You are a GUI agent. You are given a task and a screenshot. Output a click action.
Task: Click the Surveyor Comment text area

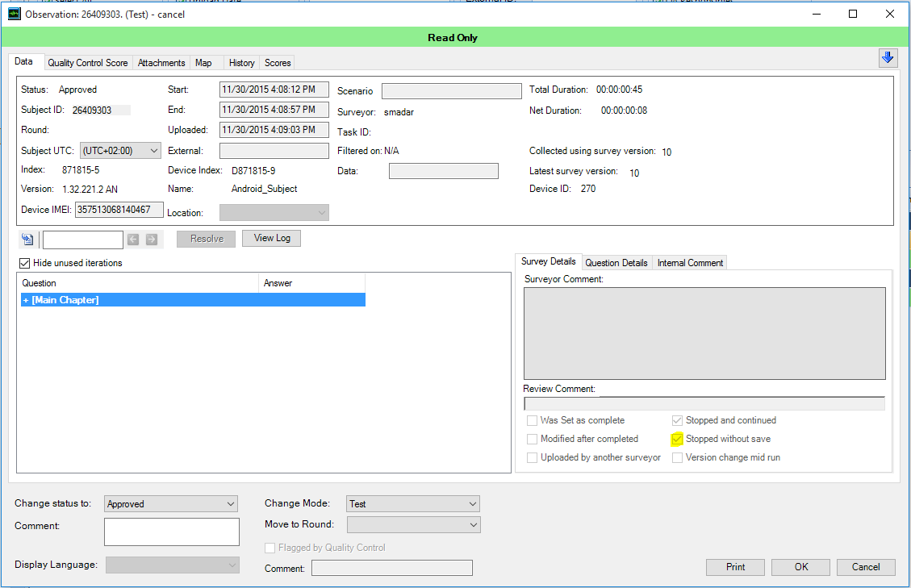704,333
